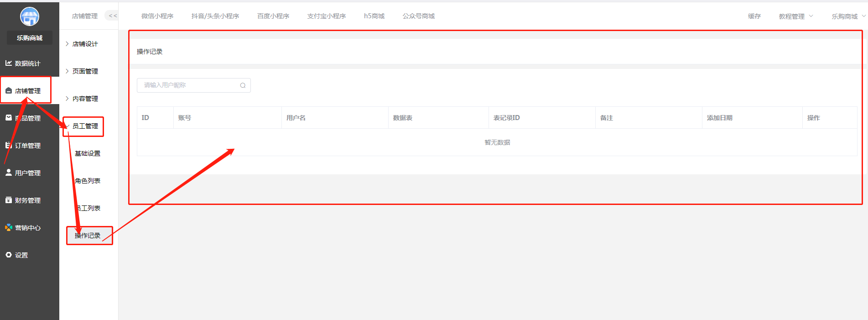Screen dimensions: 868x320
Task: Open the 教程管理 dropdown
Action: tap(796, 16)
